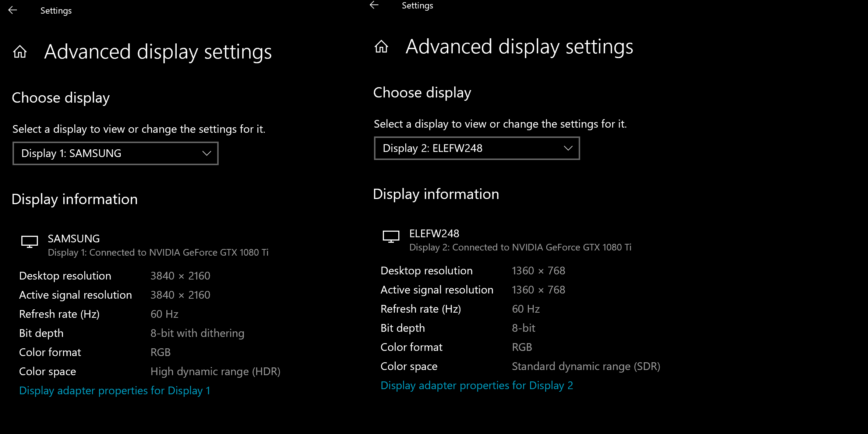Open the Display 2: ELEFW248 selection dropdown

477,148
